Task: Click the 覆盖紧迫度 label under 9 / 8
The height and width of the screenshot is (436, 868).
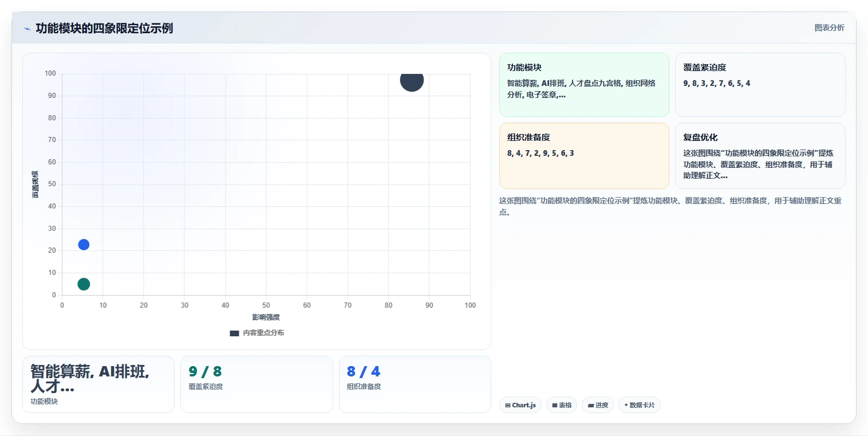Action: tap(206, 387)
